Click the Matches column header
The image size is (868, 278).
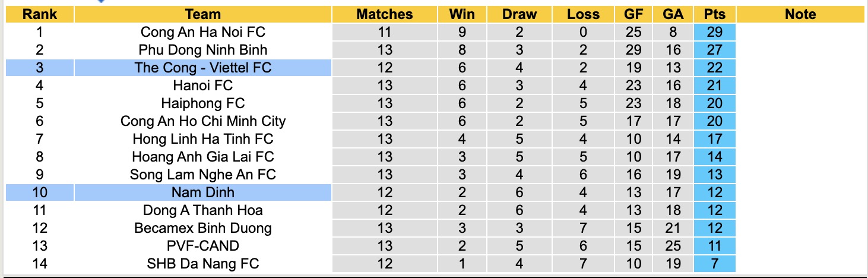[384, 14]
